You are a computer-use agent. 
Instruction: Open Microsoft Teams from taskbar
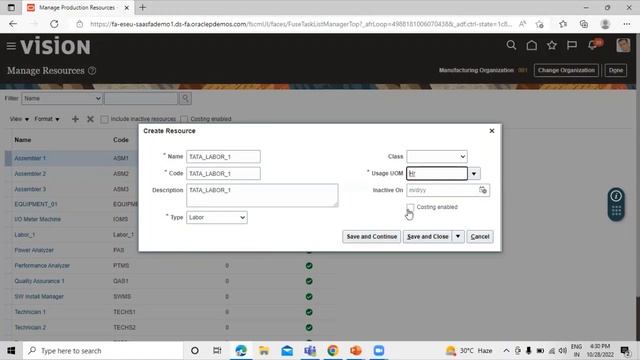pyautogui.click(x=310, y=351)
